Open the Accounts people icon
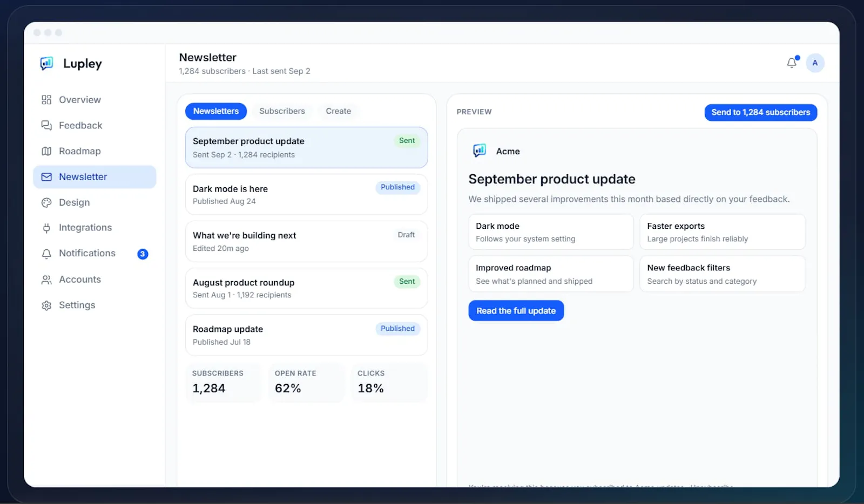 (x=46, y=280)
